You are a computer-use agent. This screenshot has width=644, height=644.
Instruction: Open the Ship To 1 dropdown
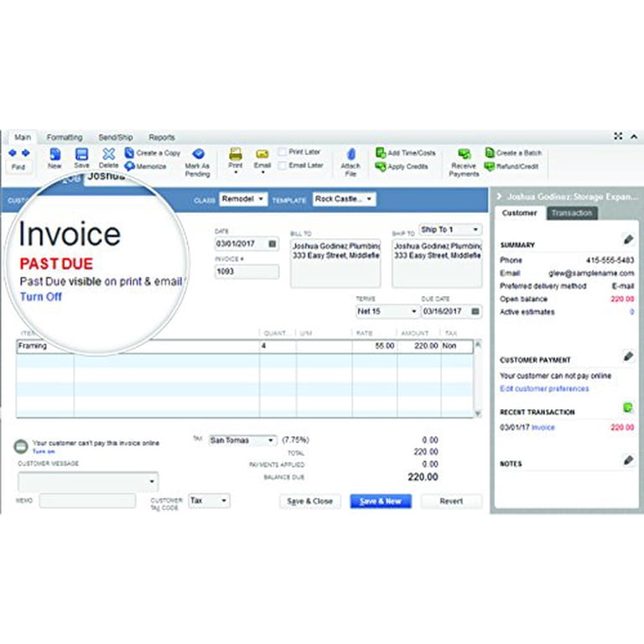(x=450, y=229)
